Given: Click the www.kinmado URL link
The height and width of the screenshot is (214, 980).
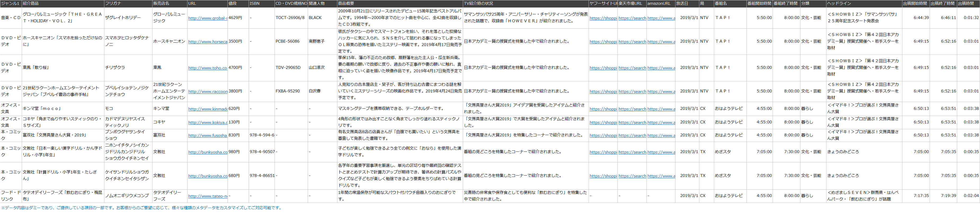Looking at the screenshot, I should [x=207, y=109].
